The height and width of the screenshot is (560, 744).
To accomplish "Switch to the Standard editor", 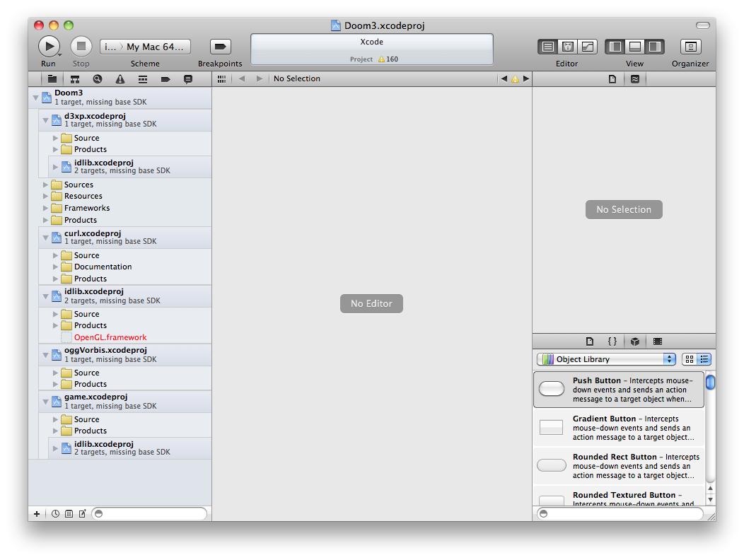I will click(x=547, y=47).
